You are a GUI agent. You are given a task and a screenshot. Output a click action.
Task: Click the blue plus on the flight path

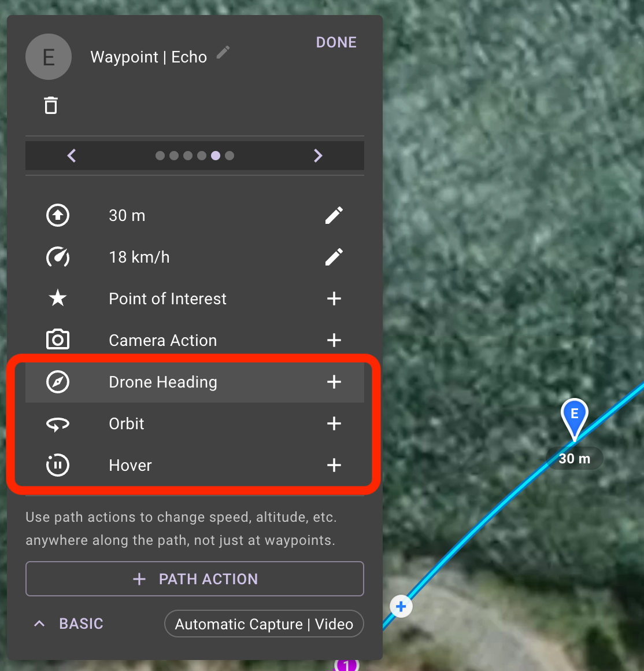tap(401, 606)
